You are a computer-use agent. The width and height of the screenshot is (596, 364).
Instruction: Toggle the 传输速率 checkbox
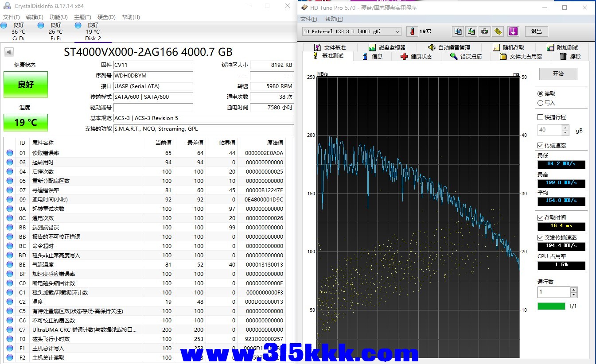[540, 146]
